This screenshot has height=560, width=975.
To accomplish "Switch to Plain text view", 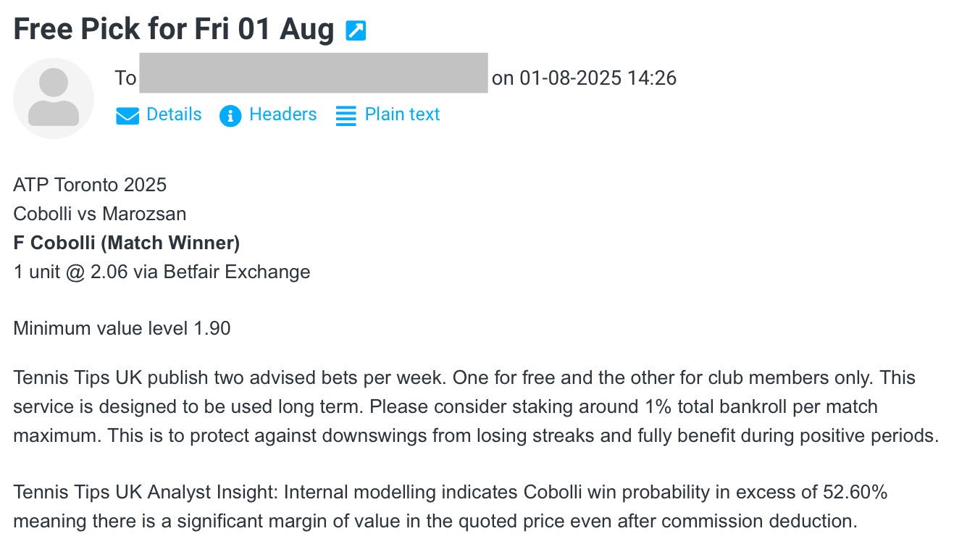I will (402, 114).
